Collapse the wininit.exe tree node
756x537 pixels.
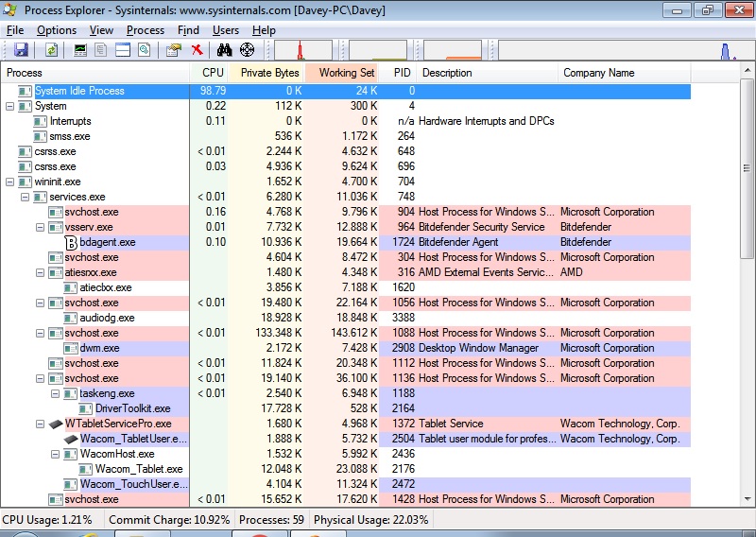click(x=9, y=182)
